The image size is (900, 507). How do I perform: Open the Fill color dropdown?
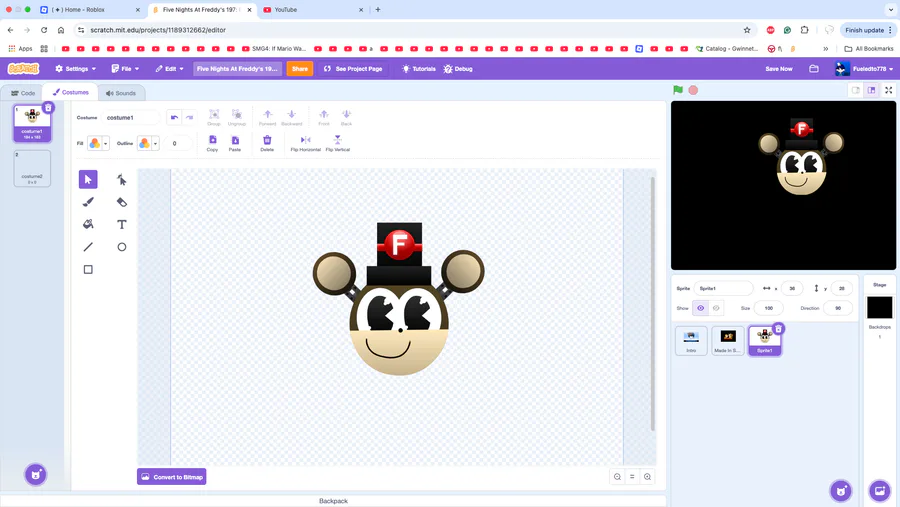(98, 143)
